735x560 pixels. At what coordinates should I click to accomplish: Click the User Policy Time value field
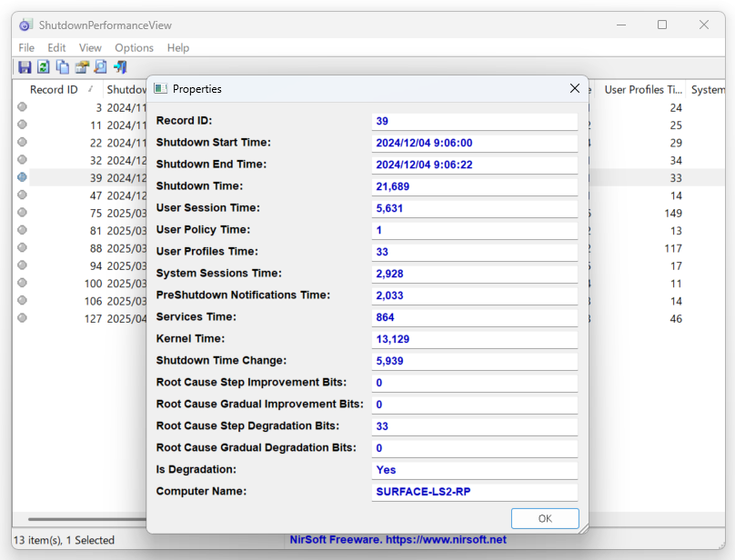click(x=474, y=230)
